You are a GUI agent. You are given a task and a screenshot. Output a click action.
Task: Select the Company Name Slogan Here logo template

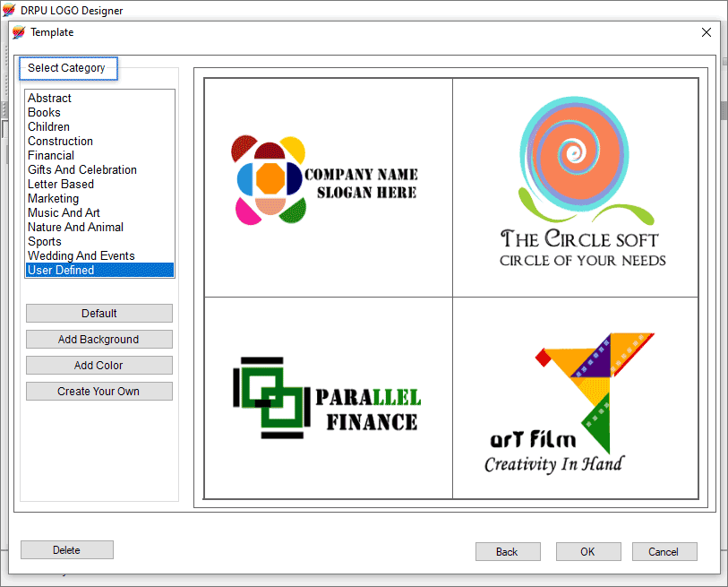[327, 179]
